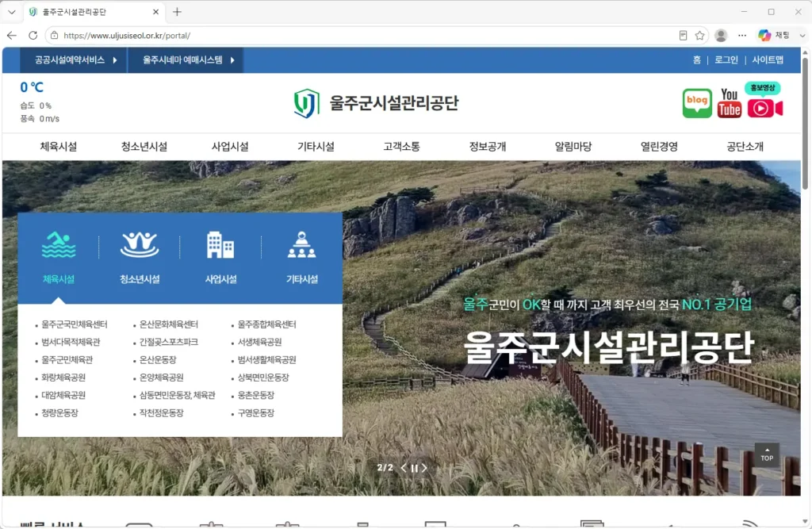Open the 홍보영상 video camera icon
Screen dimensions: 812x529
point(765,101)
